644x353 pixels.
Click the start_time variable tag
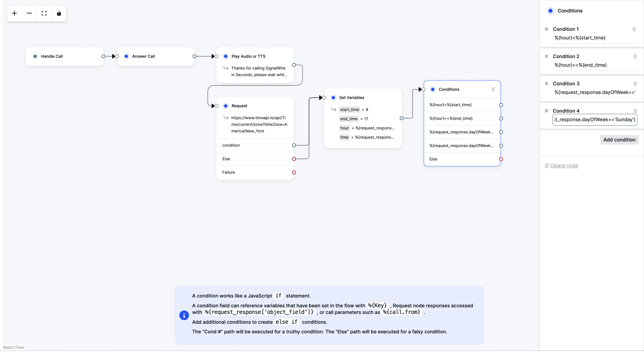coord(349,110)
